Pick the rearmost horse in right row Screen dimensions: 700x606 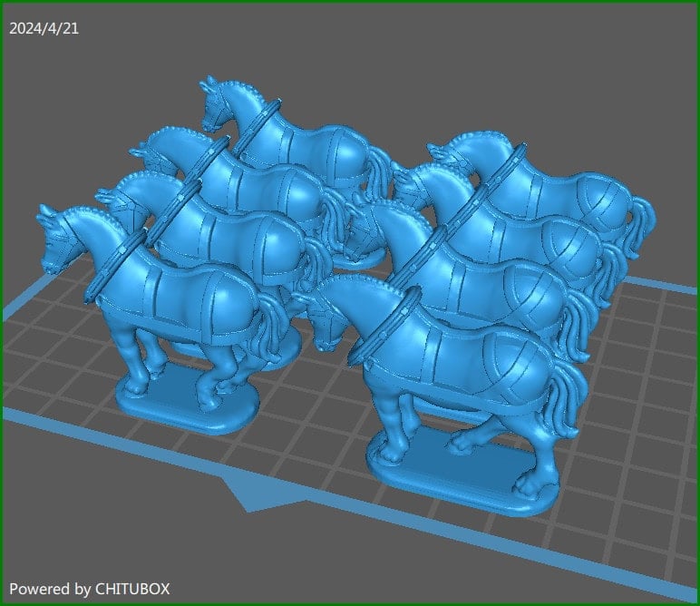562,181
